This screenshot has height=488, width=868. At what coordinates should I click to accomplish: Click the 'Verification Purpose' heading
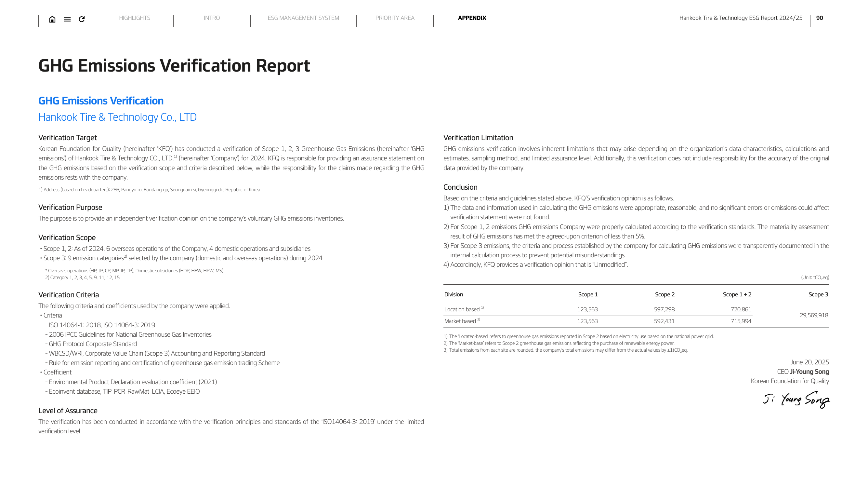point(70,207)
